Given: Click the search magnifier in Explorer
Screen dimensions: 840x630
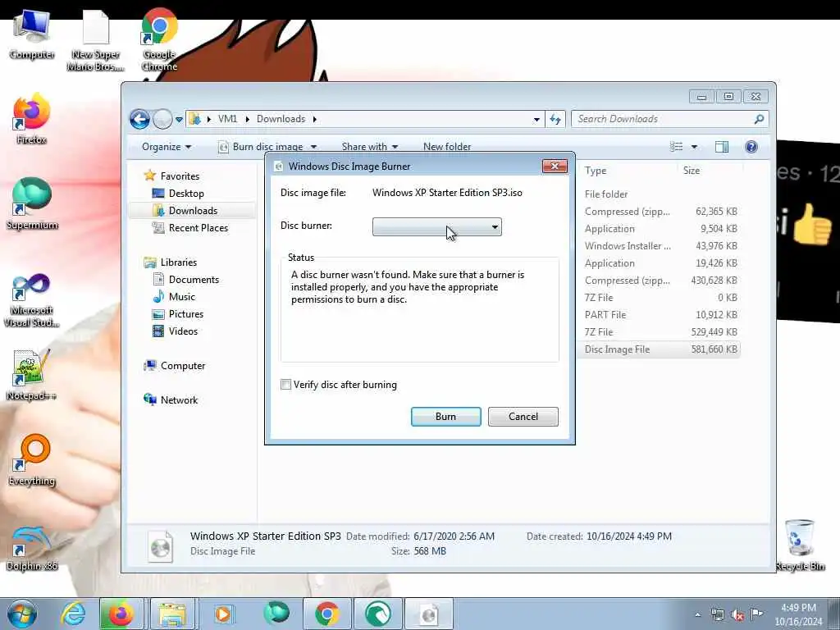Looking at the screenshot, I should (x=759, y=119).
